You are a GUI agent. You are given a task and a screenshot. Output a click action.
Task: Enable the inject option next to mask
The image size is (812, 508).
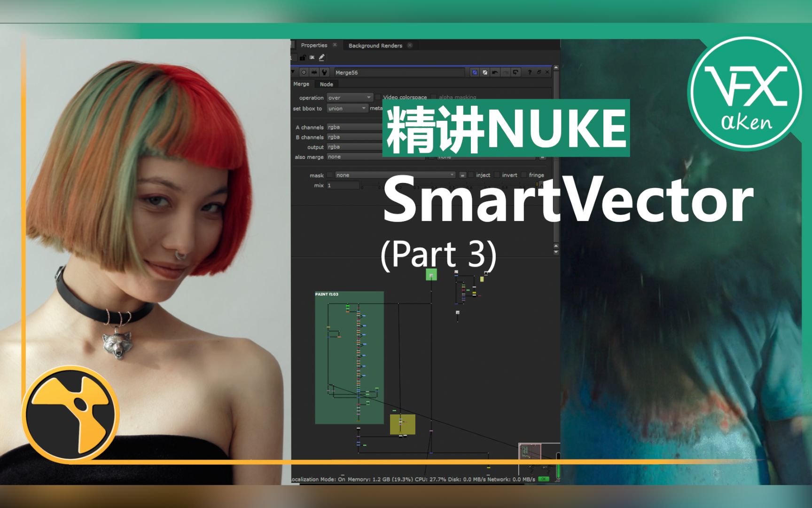coord(471,175)
